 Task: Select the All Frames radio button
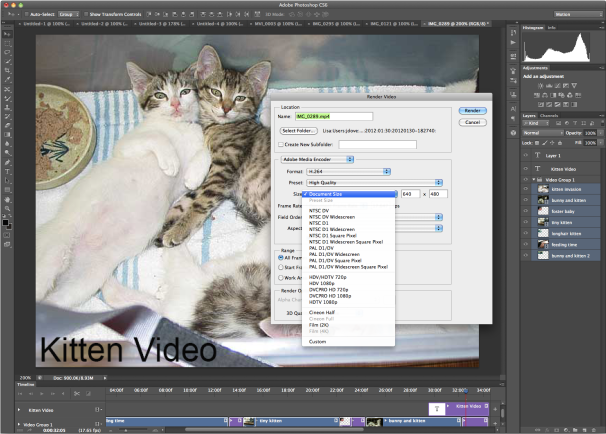click(x=282, y=257)
